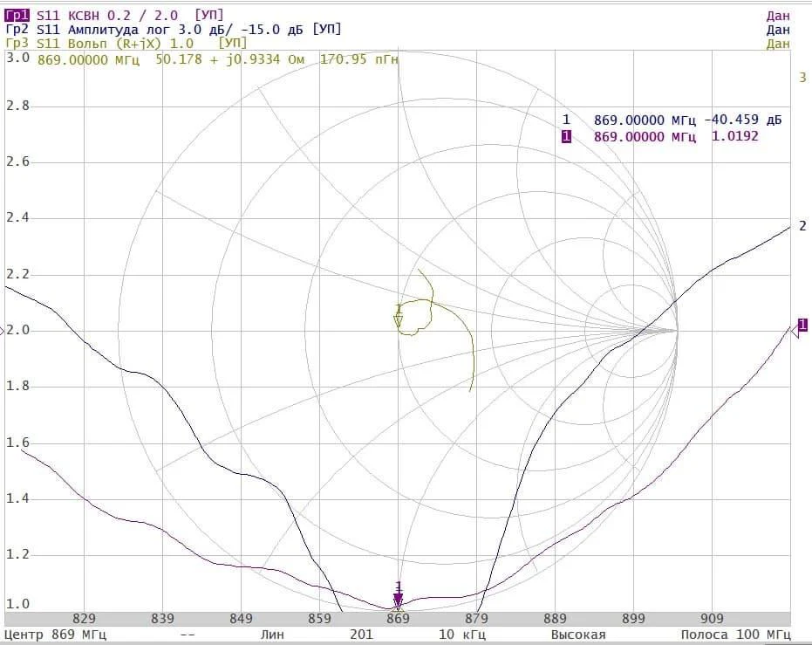Click the trace 3 number on right edge

click(x=802, y=78)
